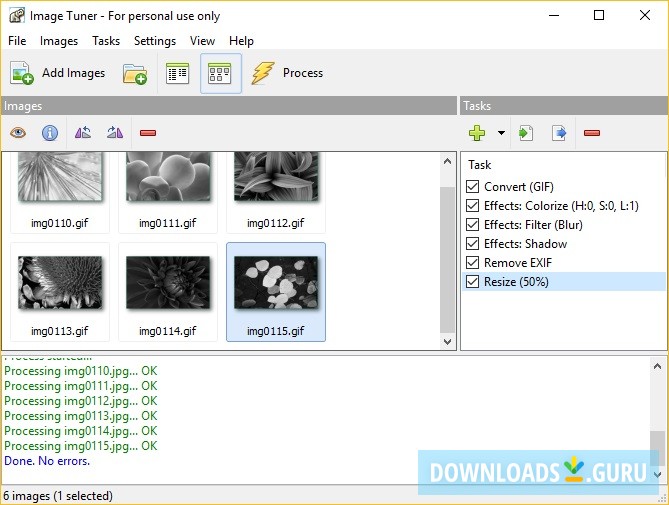669x505 pixels.
Task: Click 'Processing img0113.jpg... OK' log line
Action: pyautogui.click(x=81, y=416)
